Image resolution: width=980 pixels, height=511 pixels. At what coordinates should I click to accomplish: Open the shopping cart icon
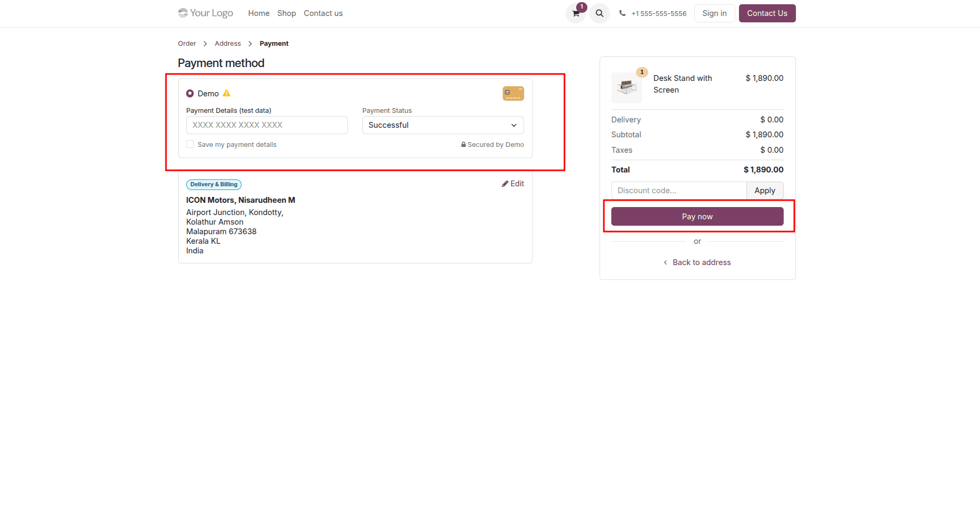coord(576,13)
